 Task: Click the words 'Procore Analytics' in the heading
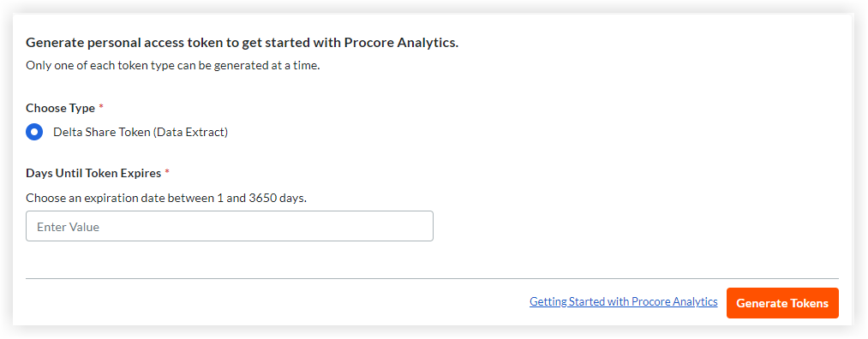(x=399, y=43)
